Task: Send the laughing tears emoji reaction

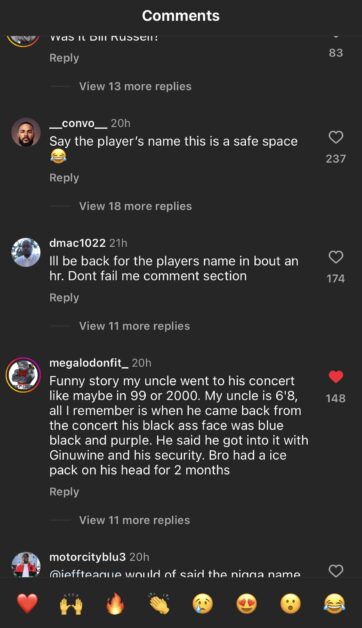Action: (335, 604)
